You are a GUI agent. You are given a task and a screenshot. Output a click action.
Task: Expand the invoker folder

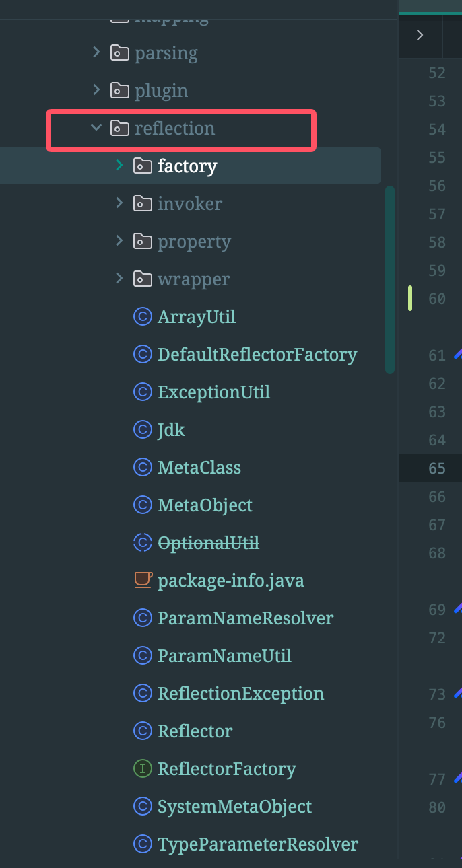119,203
